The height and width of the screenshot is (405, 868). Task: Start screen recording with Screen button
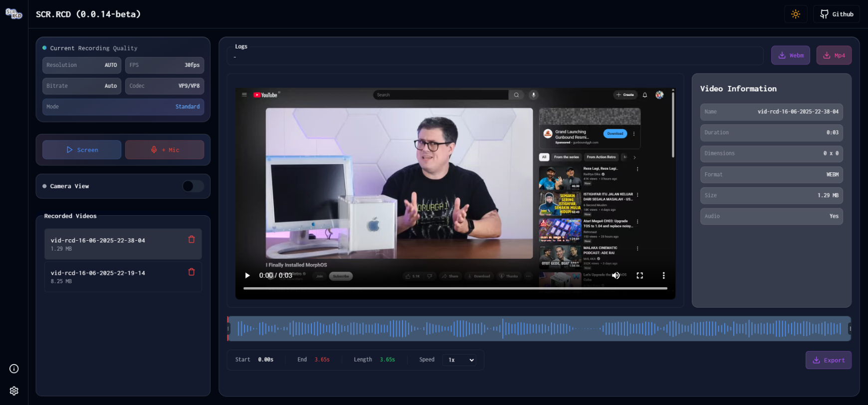(x=82, y=150)
